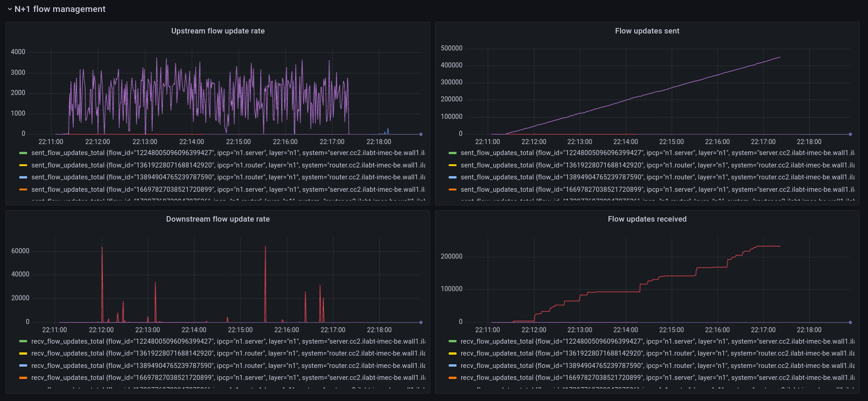
Task: Click orange legend color swatch in Flow updates received
Action: tap(452, 378)
